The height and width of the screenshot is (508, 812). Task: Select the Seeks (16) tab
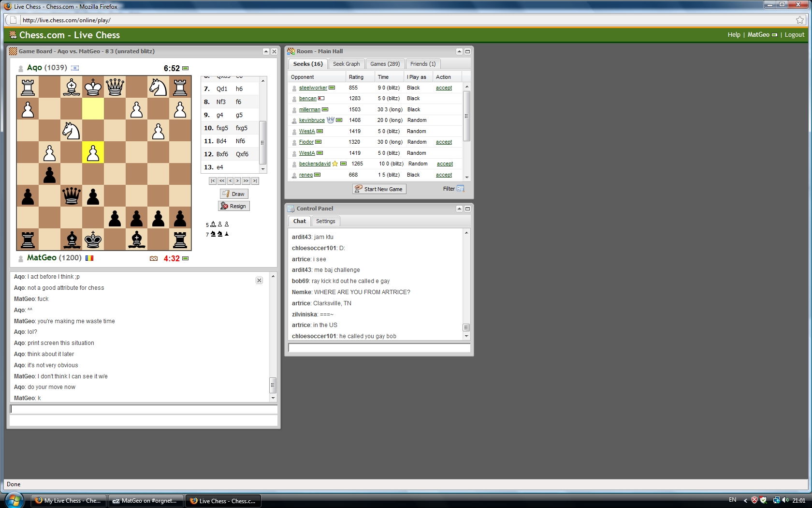point(308,64)
